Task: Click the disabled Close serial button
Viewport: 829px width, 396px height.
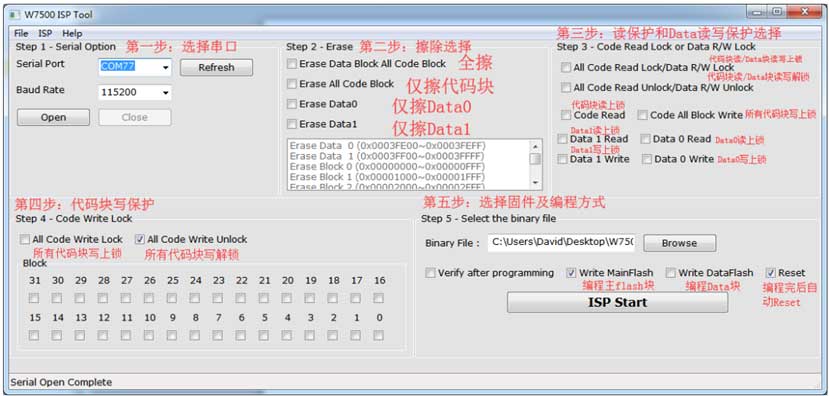Action: 134,117
